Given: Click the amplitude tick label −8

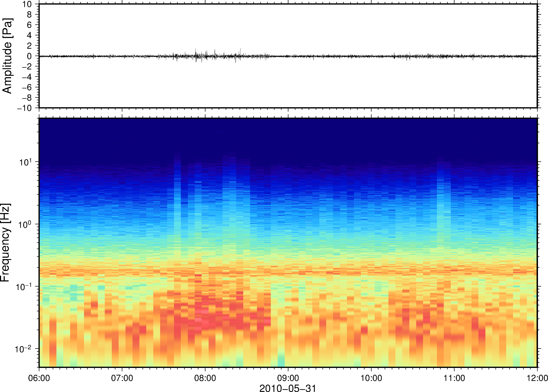Looking at the screenshot, I should coord(27,98).
